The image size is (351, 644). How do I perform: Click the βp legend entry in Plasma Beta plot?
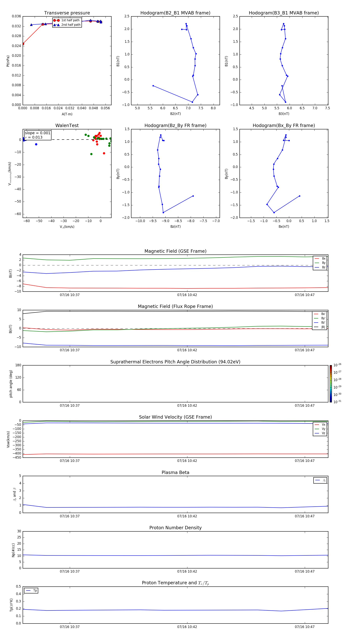(x=320, y=480)
